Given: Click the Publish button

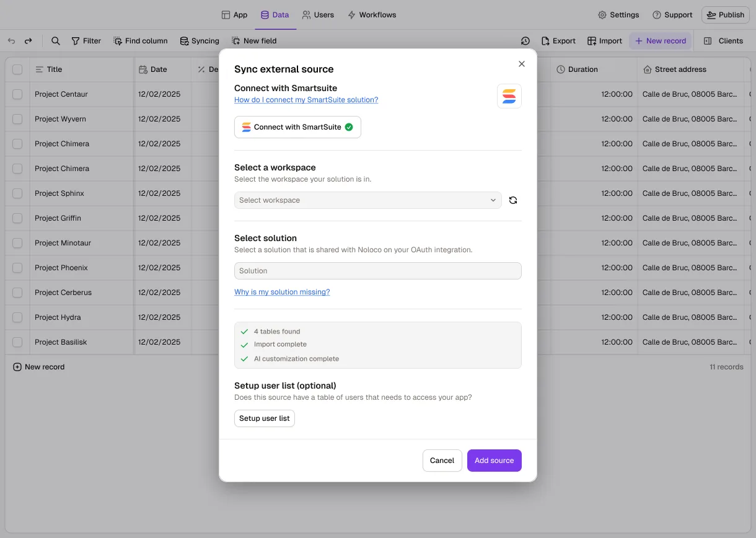Looking at the screenshot, I should (726, 15).
